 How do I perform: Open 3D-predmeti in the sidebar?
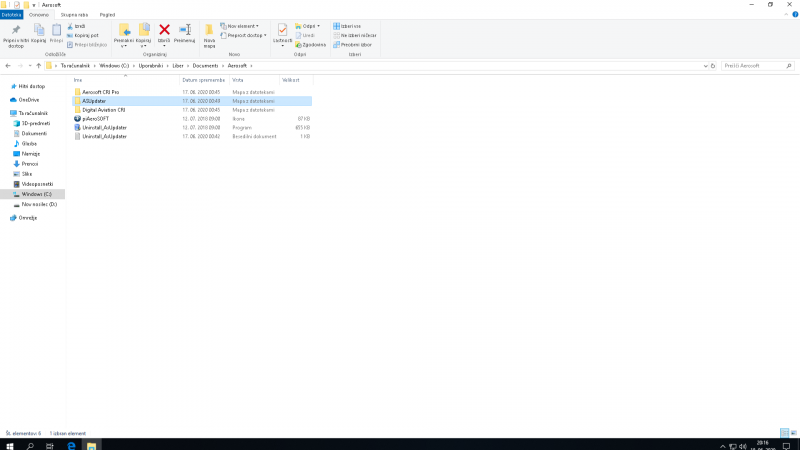tap(35, 123)
